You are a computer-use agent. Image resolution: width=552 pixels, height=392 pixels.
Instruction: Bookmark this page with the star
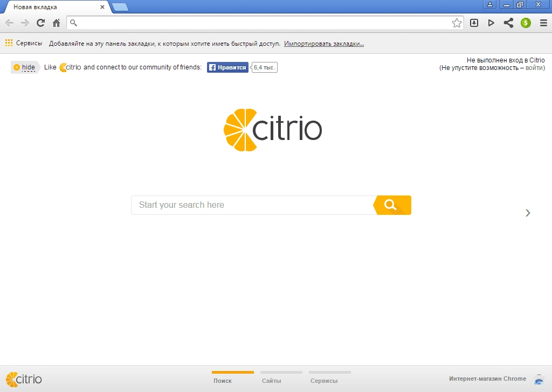[457, 23]
